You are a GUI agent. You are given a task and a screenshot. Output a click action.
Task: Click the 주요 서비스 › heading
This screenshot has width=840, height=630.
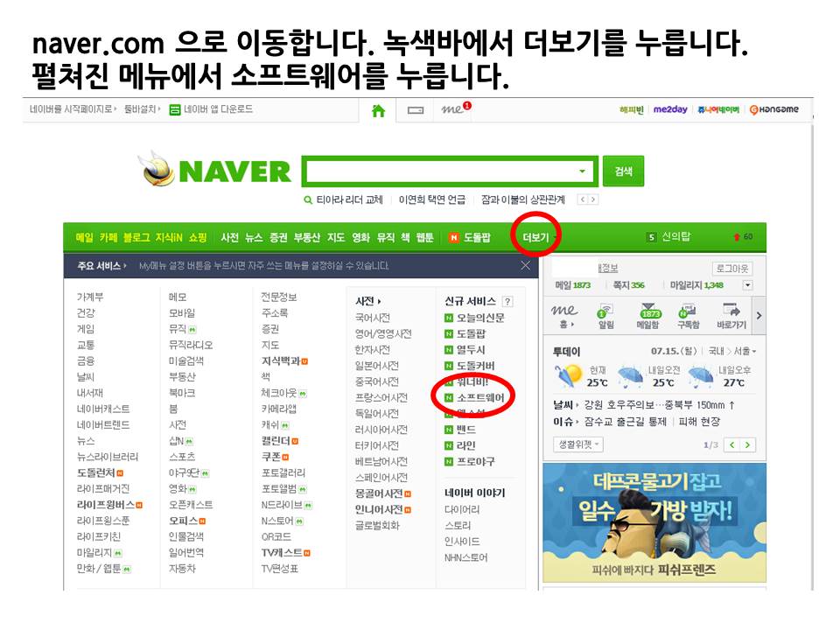click(x=101, y=266)
